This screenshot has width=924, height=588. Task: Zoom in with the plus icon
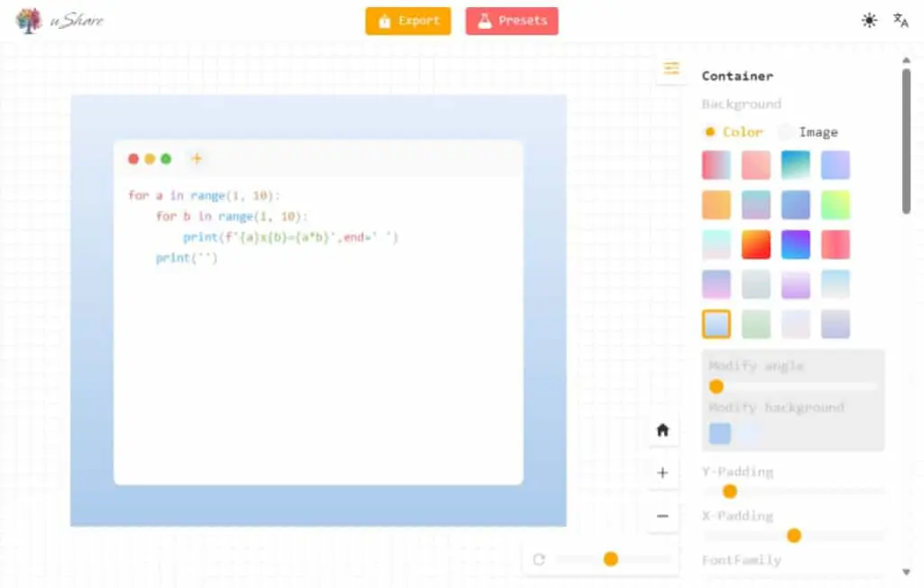(662, 473)
